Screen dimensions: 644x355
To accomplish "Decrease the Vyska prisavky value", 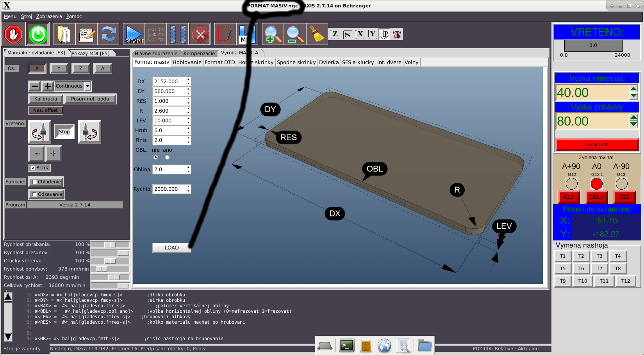I will (633, 125).
